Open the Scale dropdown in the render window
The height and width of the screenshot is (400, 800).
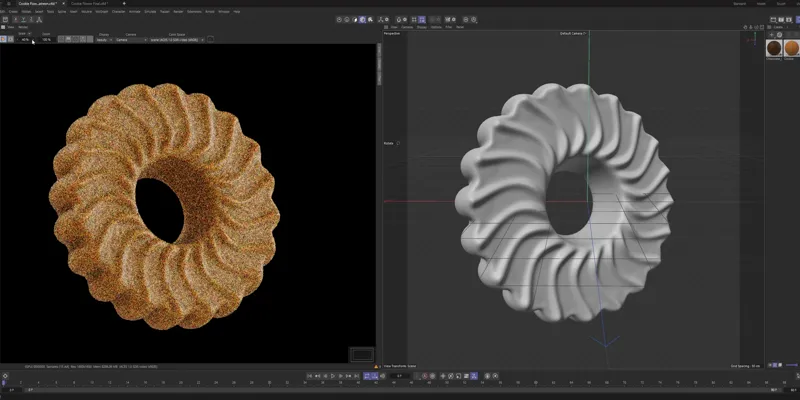coord(29,34)
